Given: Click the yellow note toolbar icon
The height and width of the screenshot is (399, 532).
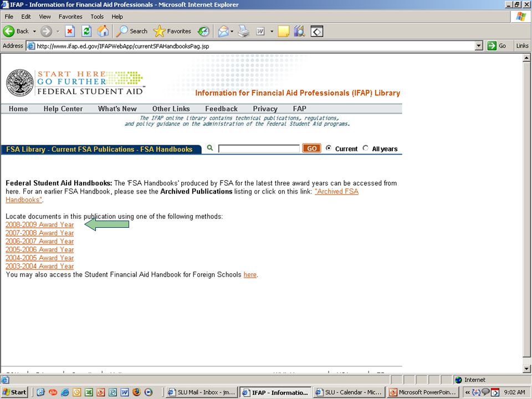Looking at the screenshot, I should [x=283, y=31].
